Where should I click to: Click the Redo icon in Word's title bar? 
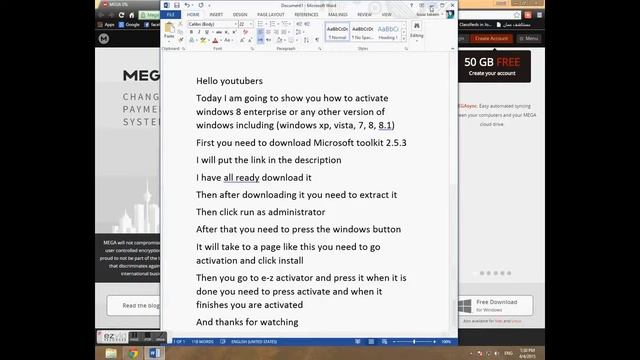point(201,5)
